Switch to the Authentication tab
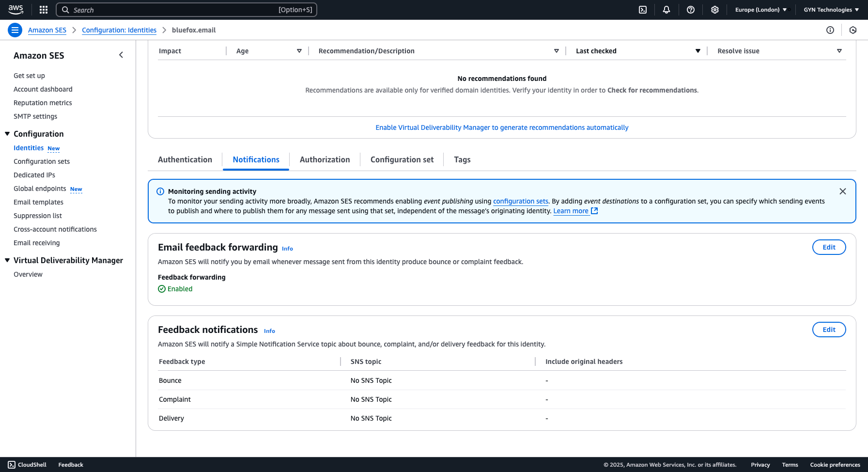 [x=185, y=159]
